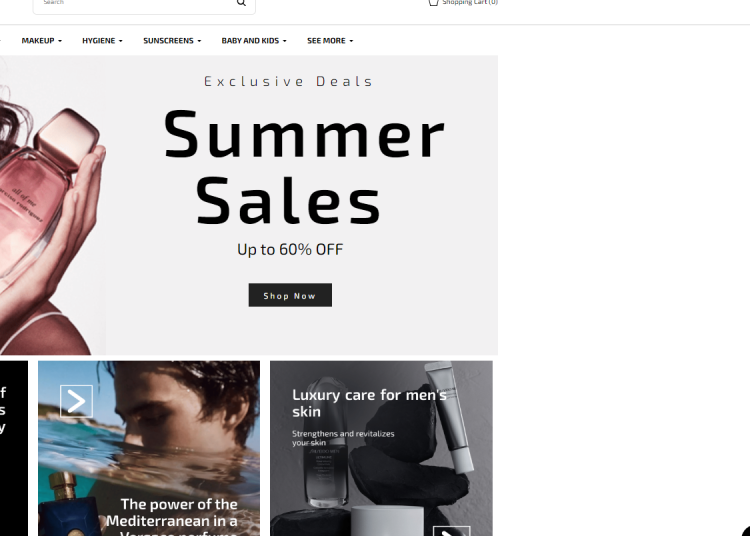Image resolution: width=750 pixels, height=536 pixels.
Task: Open the See More menu
Action: tap(330, 41)
